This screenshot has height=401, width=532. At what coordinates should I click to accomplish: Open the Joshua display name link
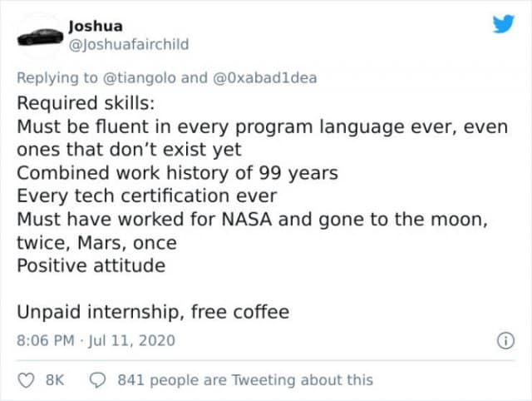(94, 26)
